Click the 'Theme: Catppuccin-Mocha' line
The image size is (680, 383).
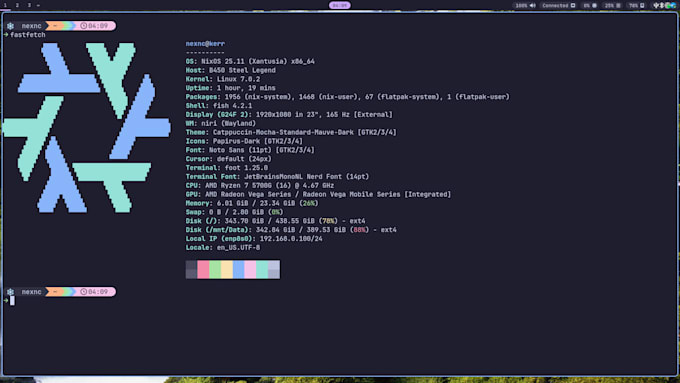coord(291,132)
